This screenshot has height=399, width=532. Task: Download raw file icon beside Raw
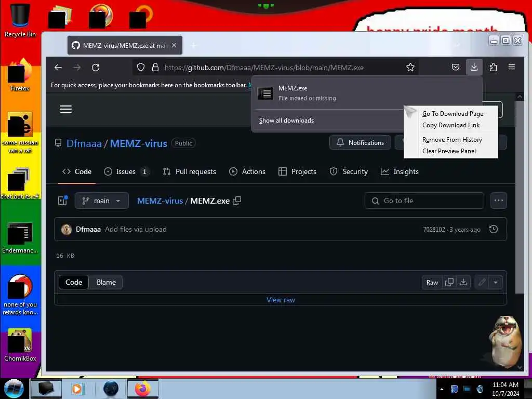pyautogui.click(x=463, y=282)
